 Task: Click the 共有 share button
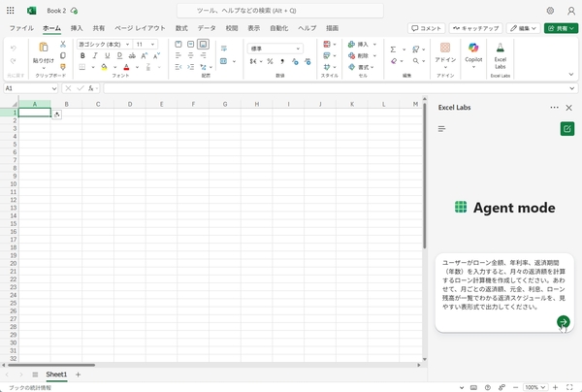(561, 29)
